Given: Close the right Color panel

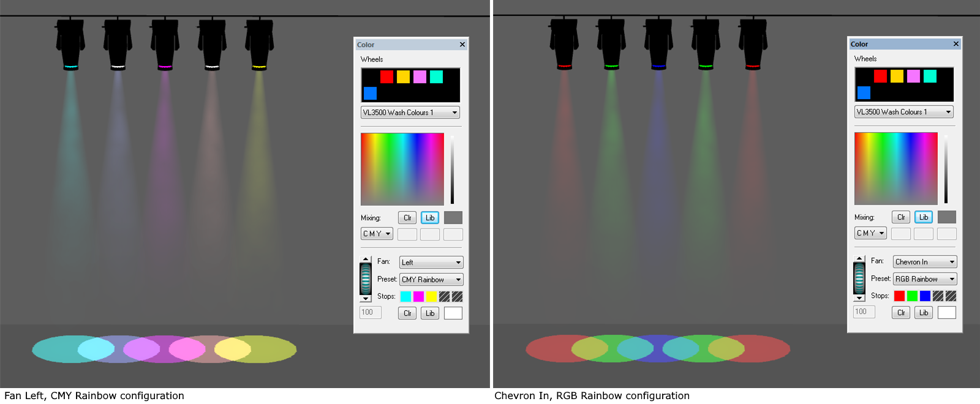Looking at the screenshot, I should coord(956,44).
